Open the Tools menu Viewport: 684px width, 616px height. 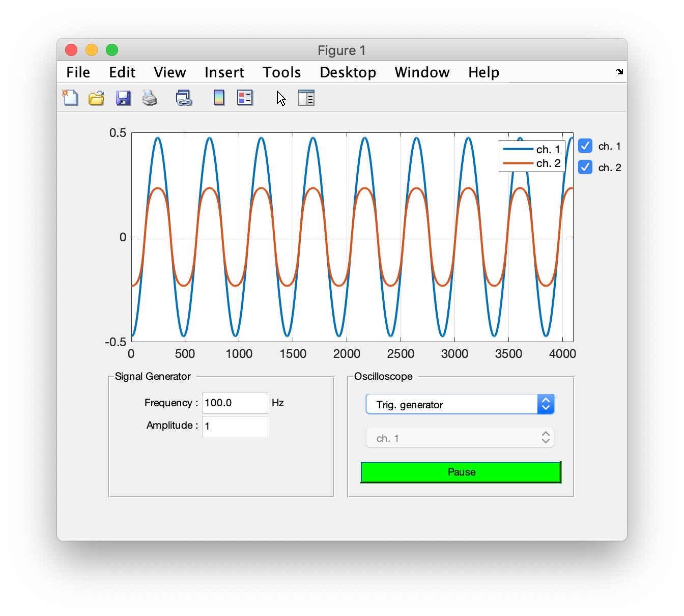(x=281, y=72)
